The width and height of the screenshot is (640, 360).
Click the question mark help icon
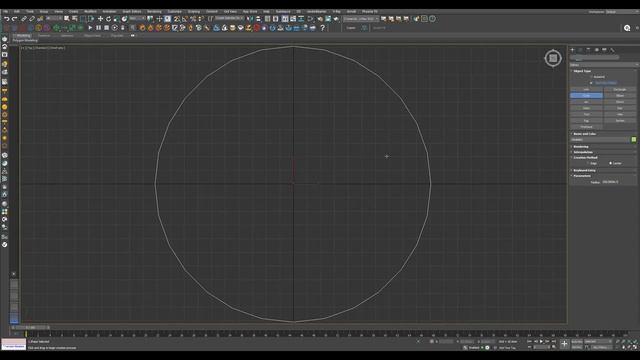pos(322,28)
